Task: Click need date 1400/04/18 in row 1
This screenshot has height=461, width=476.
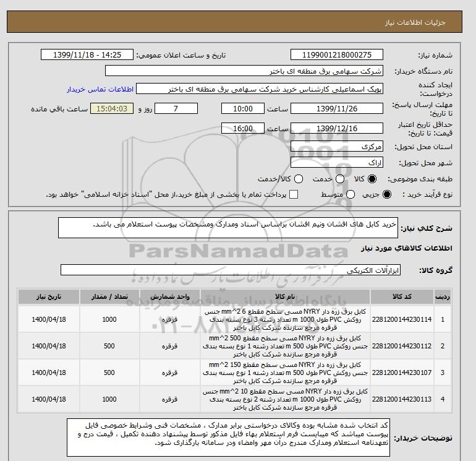Action: click(x=49, y=319)
